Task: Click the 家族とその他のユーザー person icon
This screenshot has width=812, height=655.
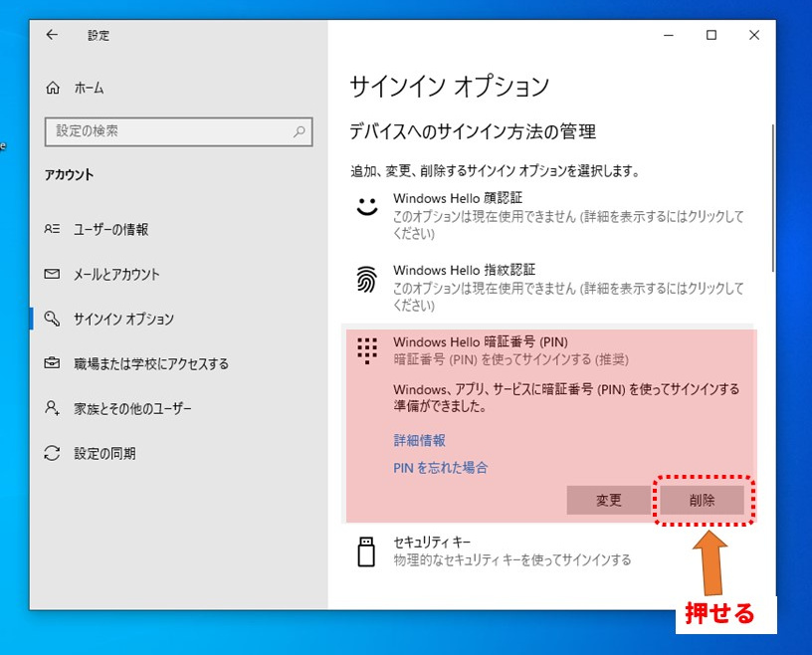Action: (x=53, y=408)
